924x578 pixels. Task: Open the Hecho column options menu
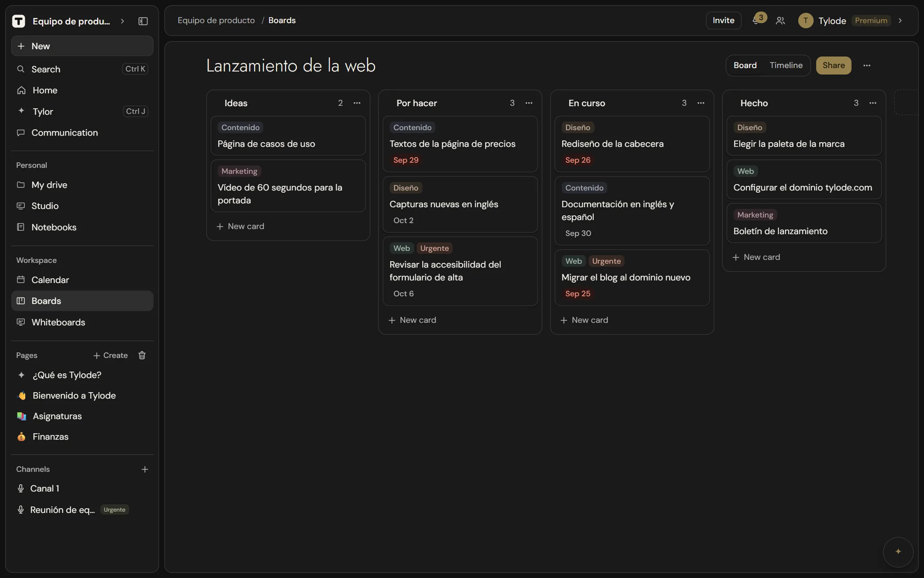tap(873, 103)
